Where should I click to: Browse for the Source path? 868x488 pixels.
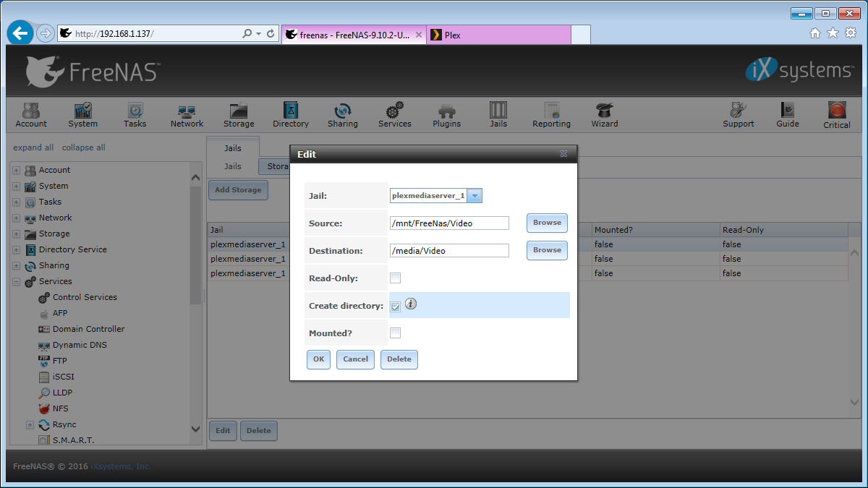click(x=547, y=223)
